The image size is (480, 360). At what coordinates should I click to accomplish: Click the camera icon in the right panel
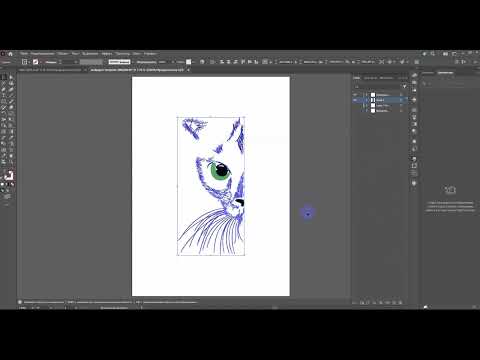[x=450, y=190]
